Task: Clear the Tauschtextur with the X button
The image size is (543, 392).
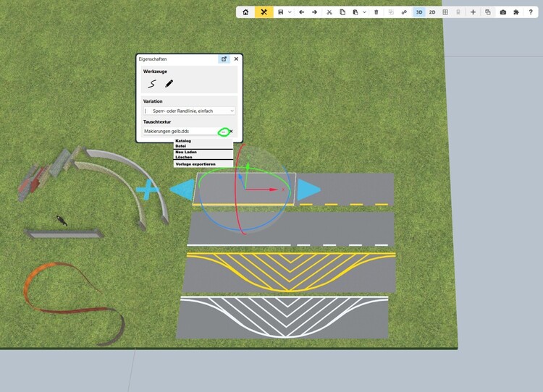Action: click(x=232, y=132)
